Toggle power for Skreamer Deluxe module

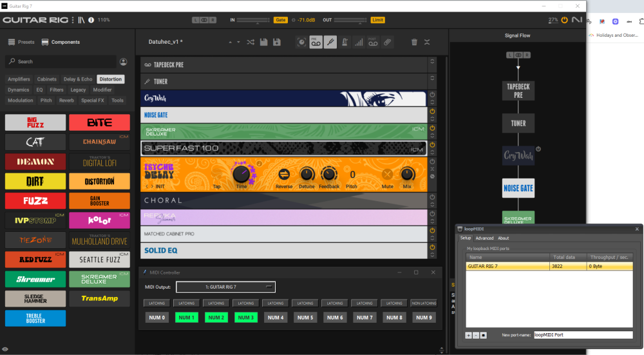[x=432, y=128]
